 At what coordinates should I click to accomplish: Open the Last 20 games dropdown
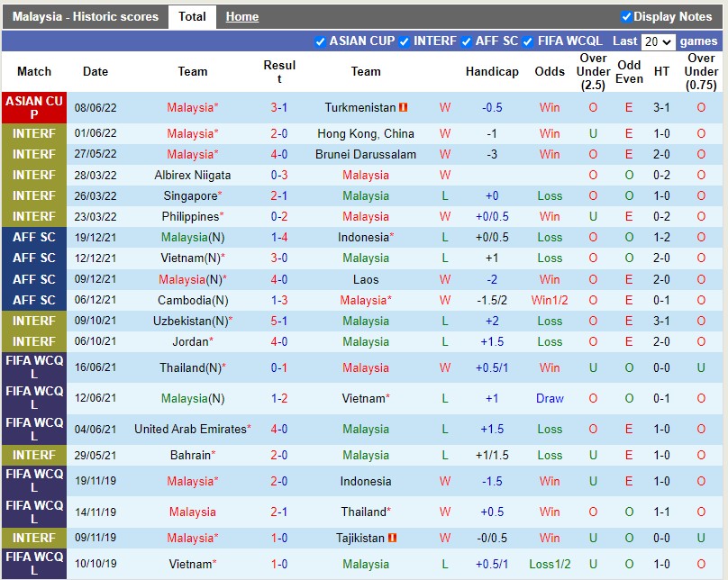point(658,41)
